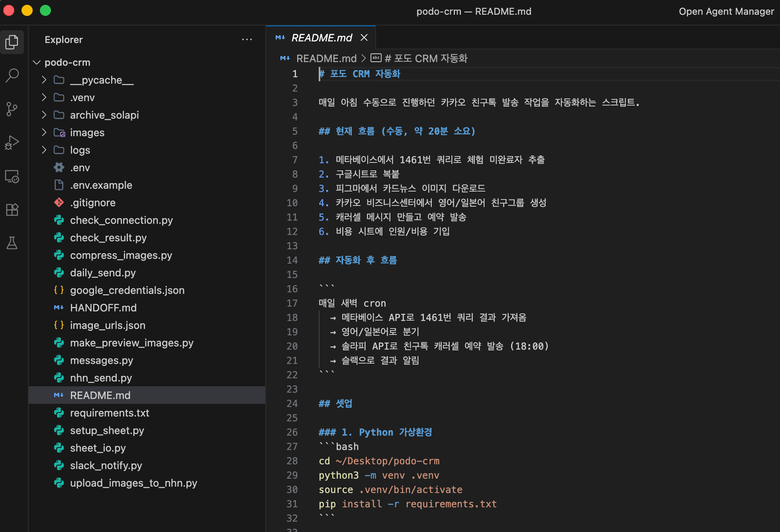The height and width of the screenshot is (532, 780).
Task: Open the Explorer view in activity bar
Action: [12, 42]
